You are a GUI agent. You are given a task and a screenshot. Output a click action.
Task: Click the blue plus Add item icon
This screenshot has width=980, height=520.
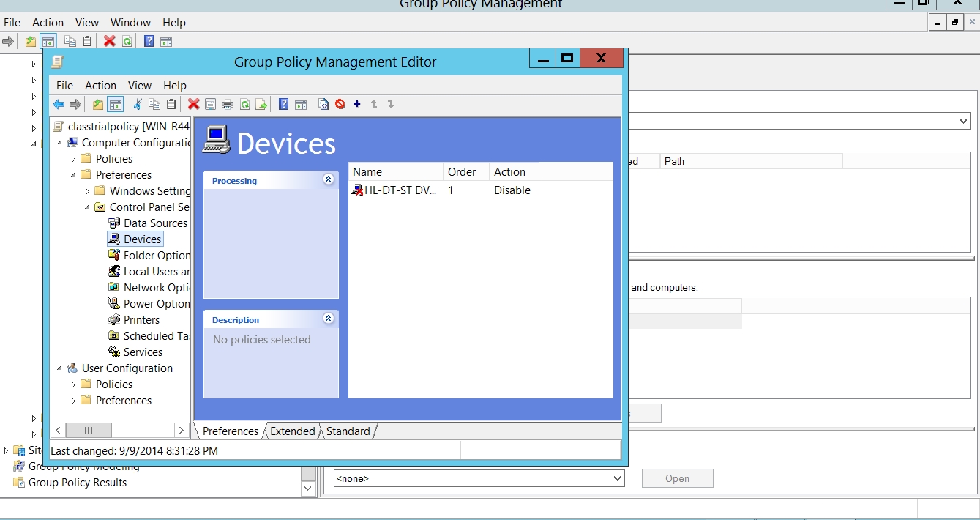point(357,105)
